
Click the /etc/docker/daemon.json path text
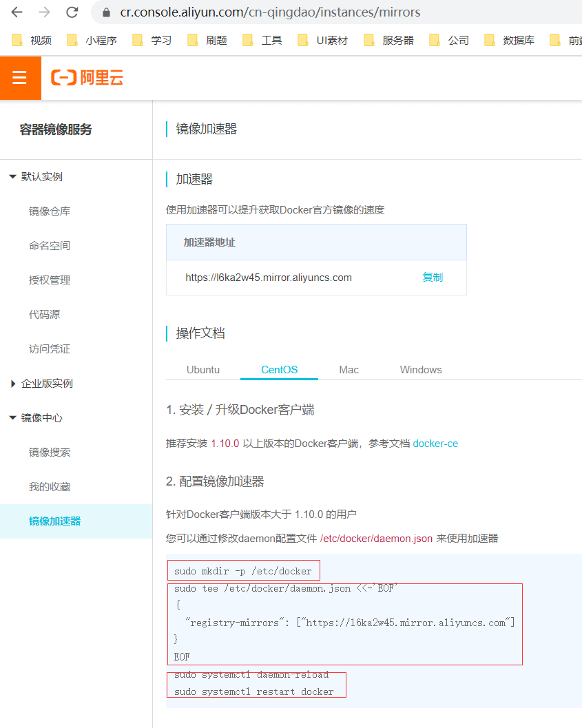click(376, 539)
